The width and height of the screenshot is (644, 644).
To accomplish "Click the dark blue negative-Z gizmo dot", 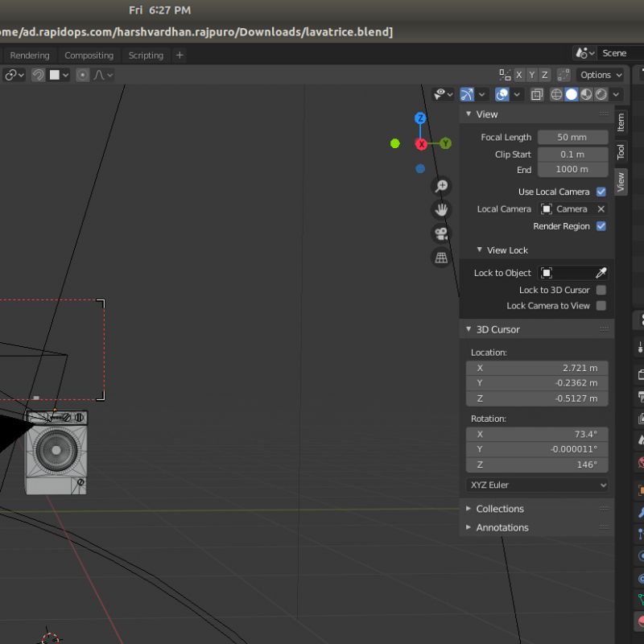I will tap(419, 169).
